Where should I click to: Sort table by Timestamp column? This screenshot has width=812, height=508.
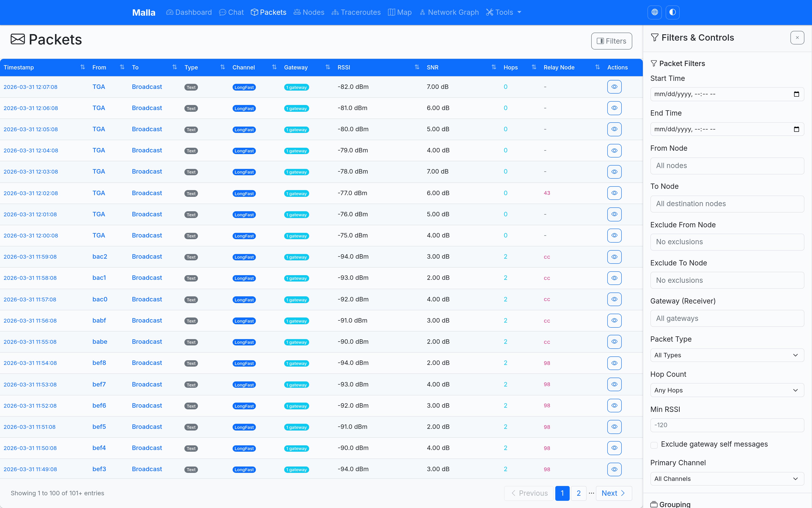click(x=44, y=67)
